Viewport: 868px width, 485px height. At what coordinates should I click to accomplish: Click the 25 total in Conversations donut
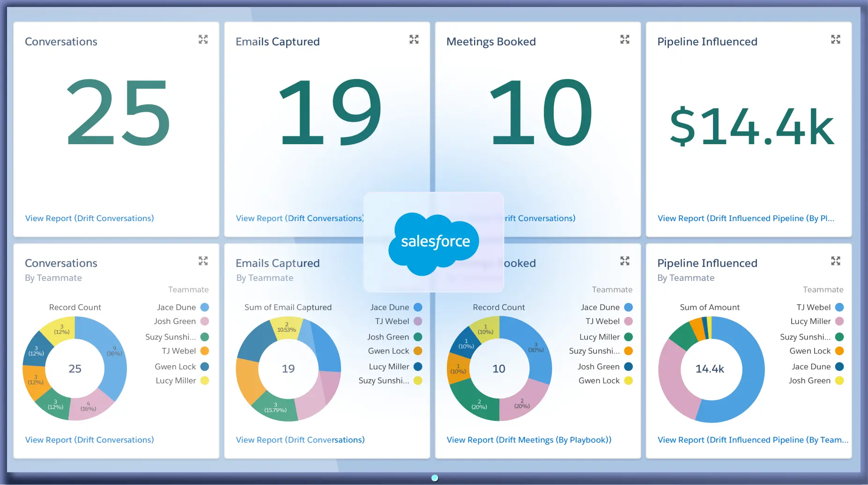(75, 369)
